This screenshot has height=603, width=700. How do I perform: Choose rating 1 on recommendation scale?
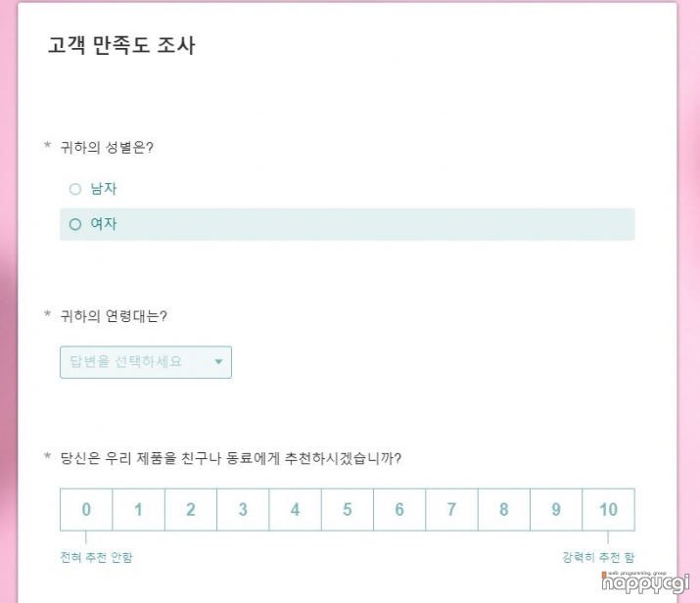coord(138,509)
